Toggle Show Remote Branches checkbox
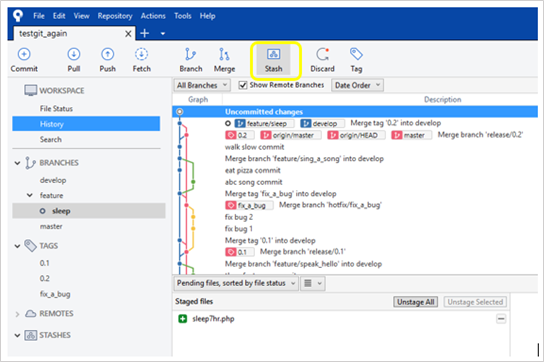The height and width of the screenshot is (362, 544). point(243,85)
